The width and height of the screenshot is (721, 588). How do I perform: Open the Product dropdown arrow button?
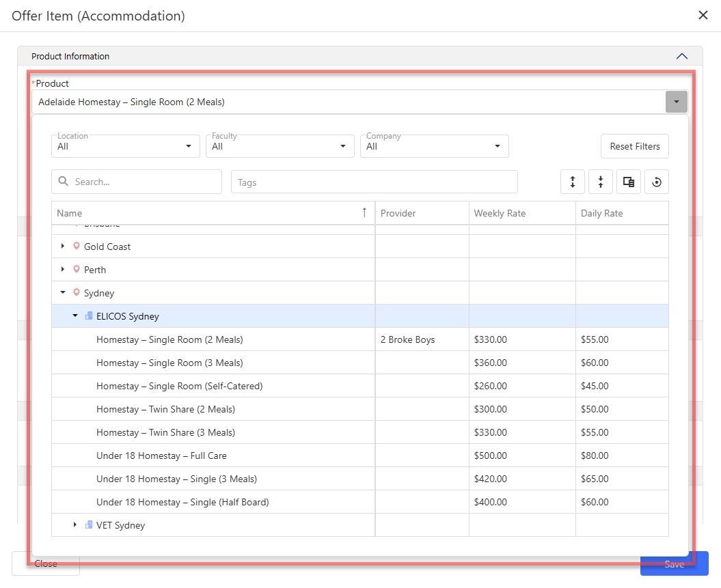pyautogui.click(x=677, y=102)
